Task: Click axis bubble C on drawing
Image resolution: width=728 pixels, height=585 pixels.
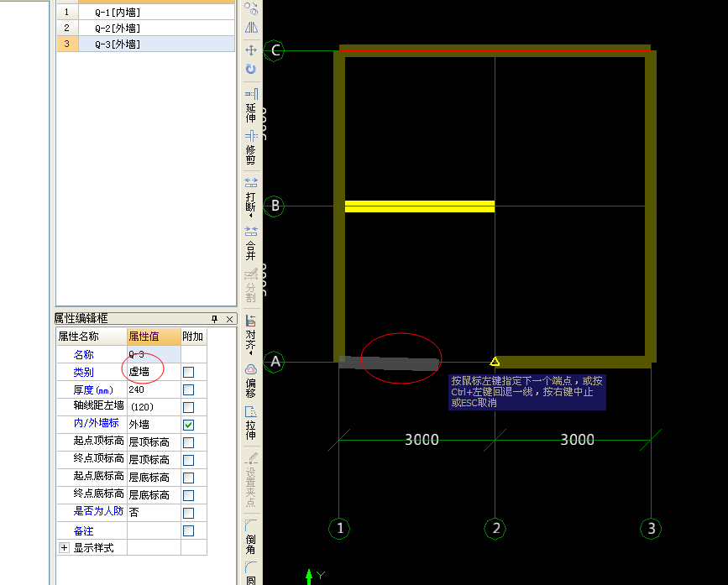Action: (x=275, y=50)
